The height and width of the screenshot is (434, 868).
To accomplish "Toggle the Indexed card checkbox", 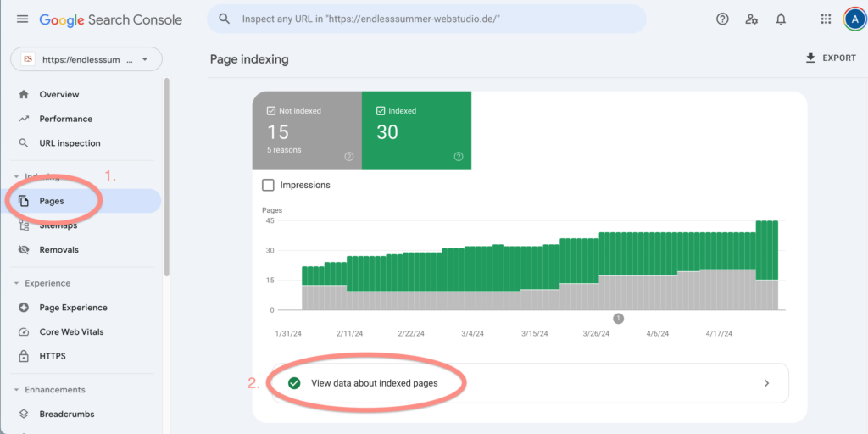I will click(381, 111).
